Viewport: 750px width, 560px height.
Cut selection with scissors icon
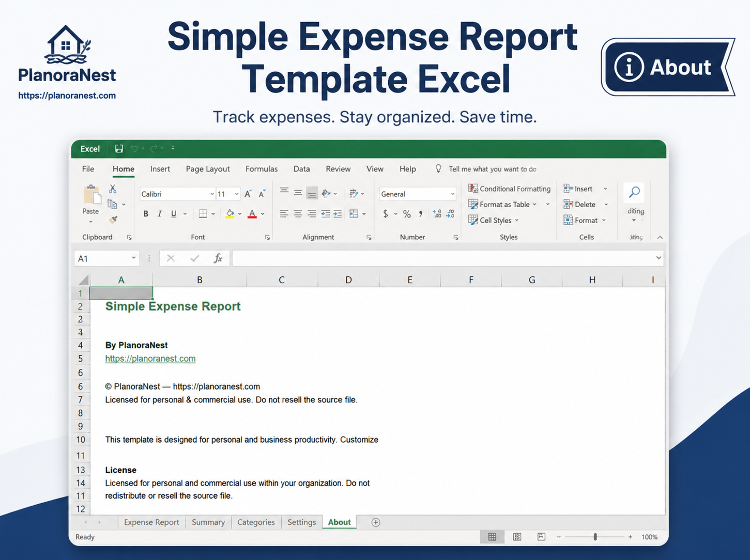point(113,189)
